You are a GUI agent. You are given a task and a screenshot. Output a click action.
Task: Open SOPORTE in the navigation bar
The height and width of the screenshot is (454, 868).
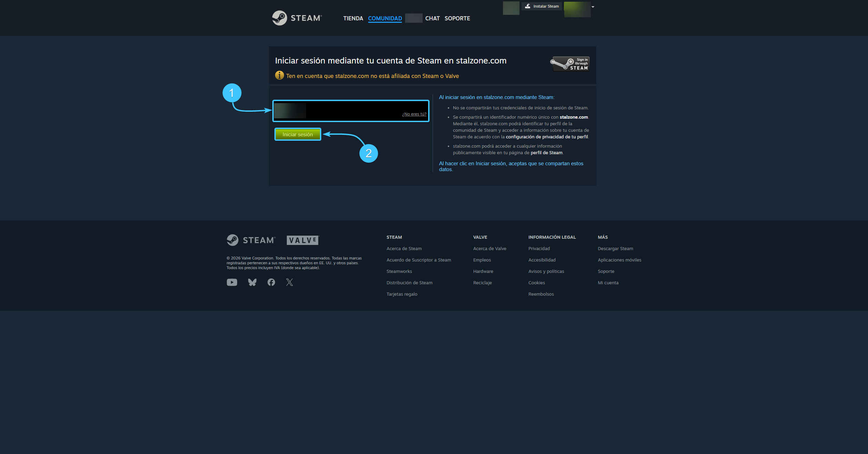(457, 18)
